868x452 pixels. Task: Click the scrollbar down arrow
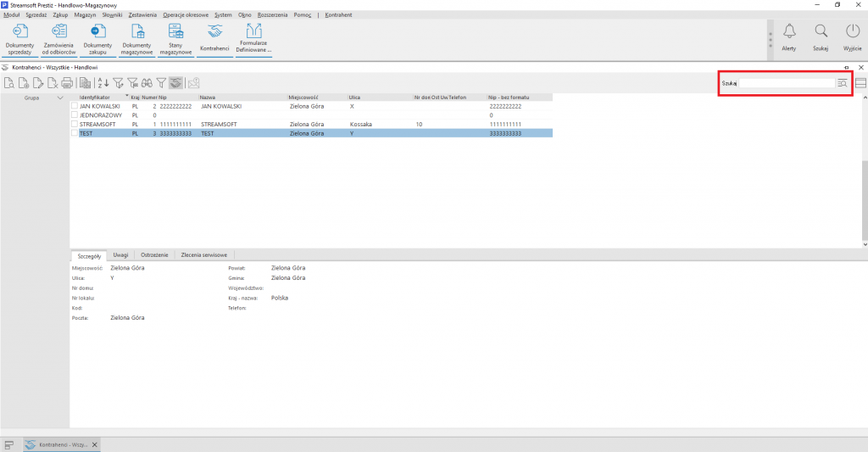(865, 244)
